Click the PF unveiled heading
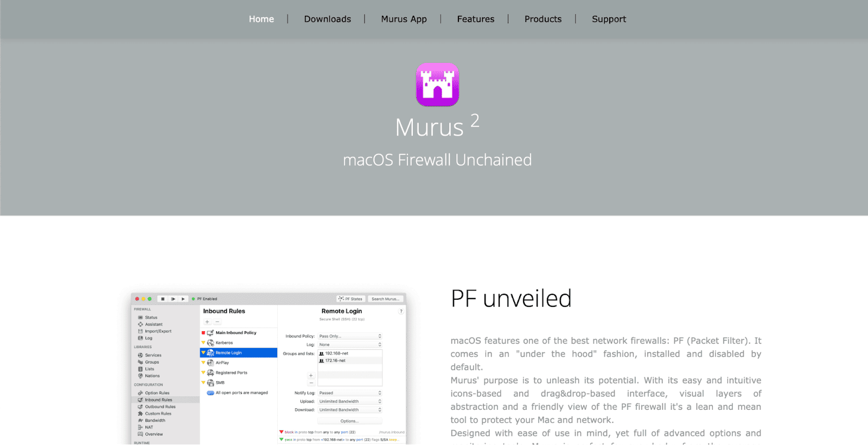This screenshot has width=868, height=445. (511, 299)
